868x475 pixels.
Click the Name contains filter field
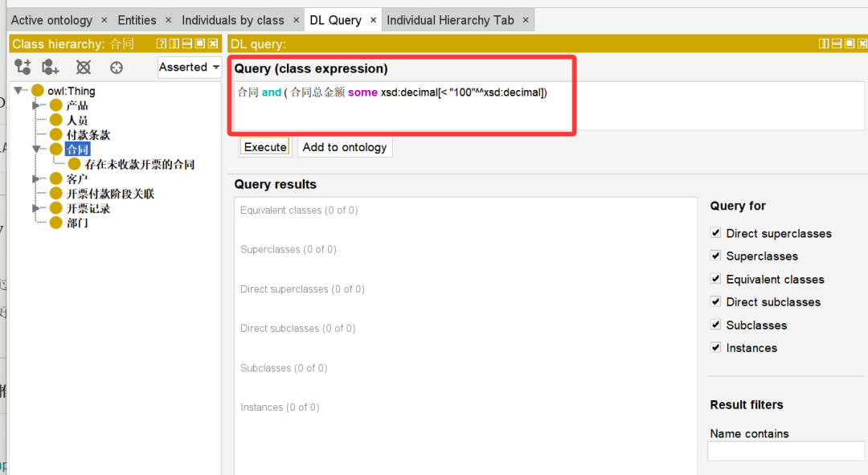click(786, 451)
